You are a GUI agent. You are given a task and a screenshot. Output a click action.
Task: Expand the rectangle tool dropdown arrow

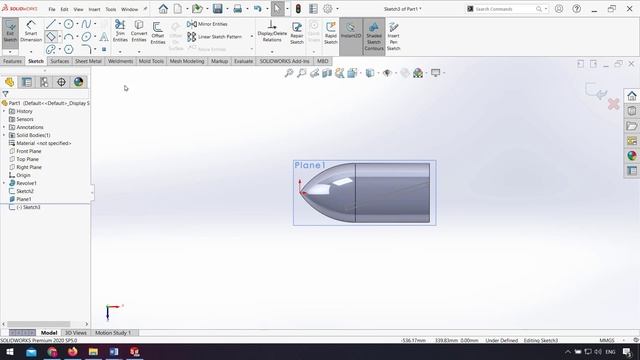[60, 37]
